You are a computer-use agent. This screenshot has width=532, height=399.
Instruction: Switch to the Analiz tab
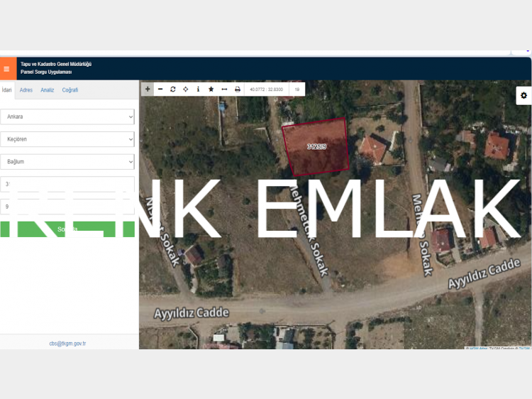pos(47,90)
